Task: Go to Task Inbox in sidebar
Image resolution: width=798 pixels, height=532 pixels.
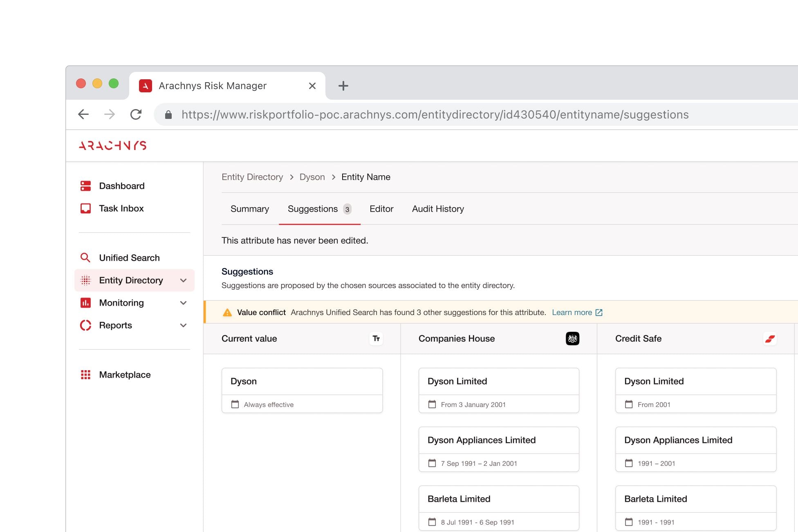Action: pyautogui.click(x=121, y=208)
